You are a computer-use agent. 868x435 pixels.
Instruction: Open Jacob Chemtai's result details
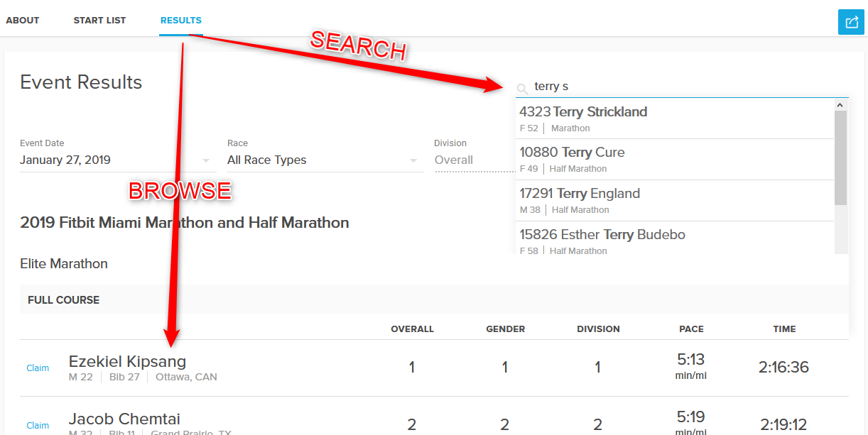[123, 419]
